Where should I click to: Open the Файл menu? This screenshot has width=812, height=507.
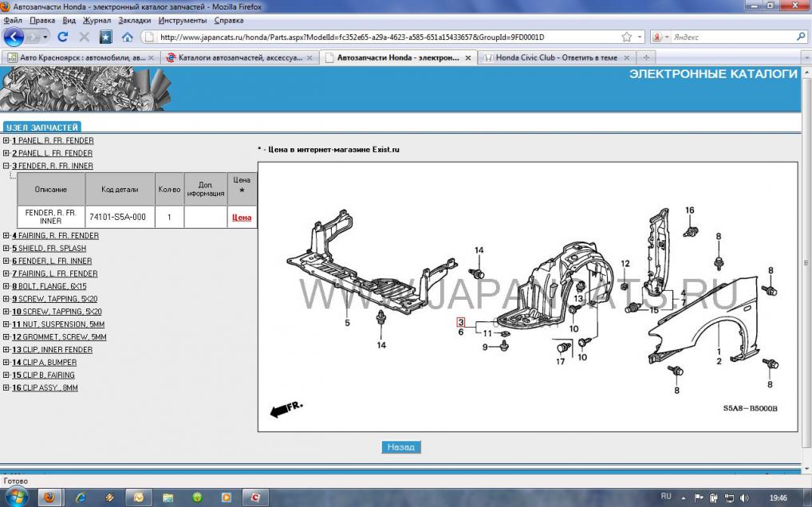coord(13,21)
